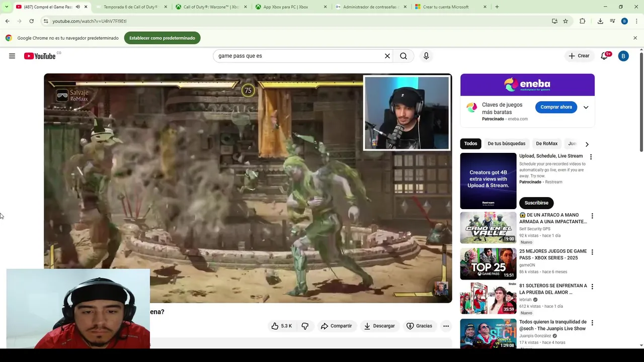
Task: Open TOP 25 Game Pass video thumbnail
Action: point(488,264)
